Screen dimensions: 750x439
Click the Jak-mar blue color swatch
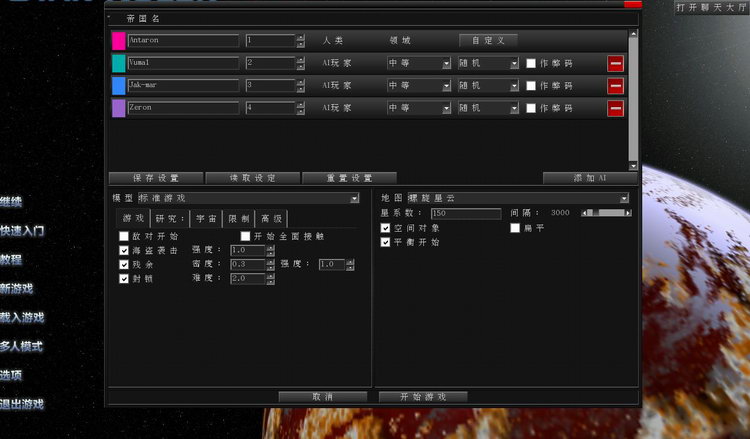click(119, 86)
